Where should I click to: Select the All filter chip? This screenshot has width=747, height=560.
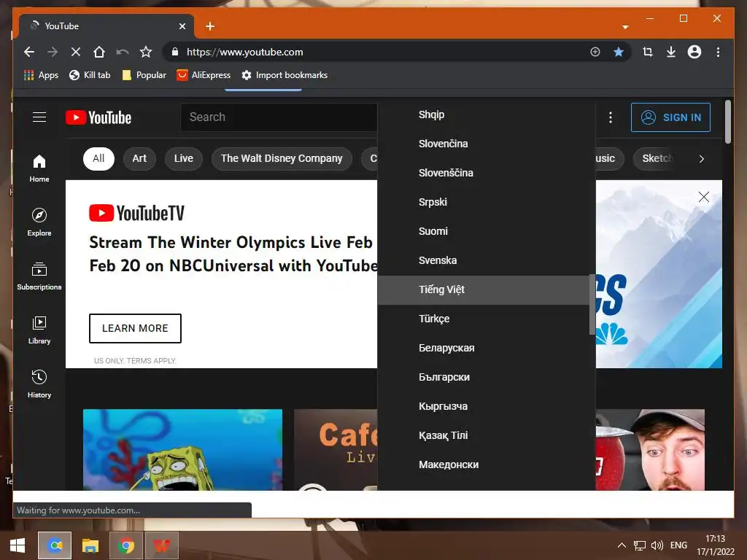click(98, 158)
